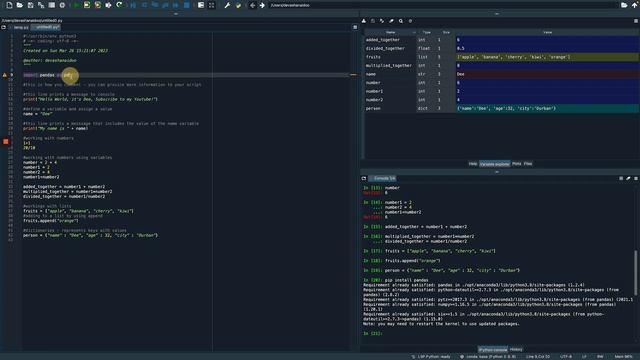Click the warning icon on line 9

point(5,75)
